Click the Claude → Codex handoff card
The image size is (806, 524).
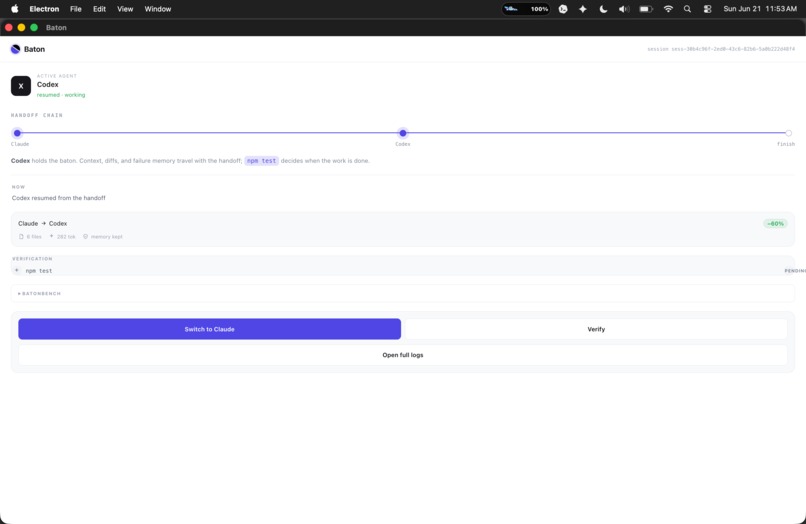[402, 229]
